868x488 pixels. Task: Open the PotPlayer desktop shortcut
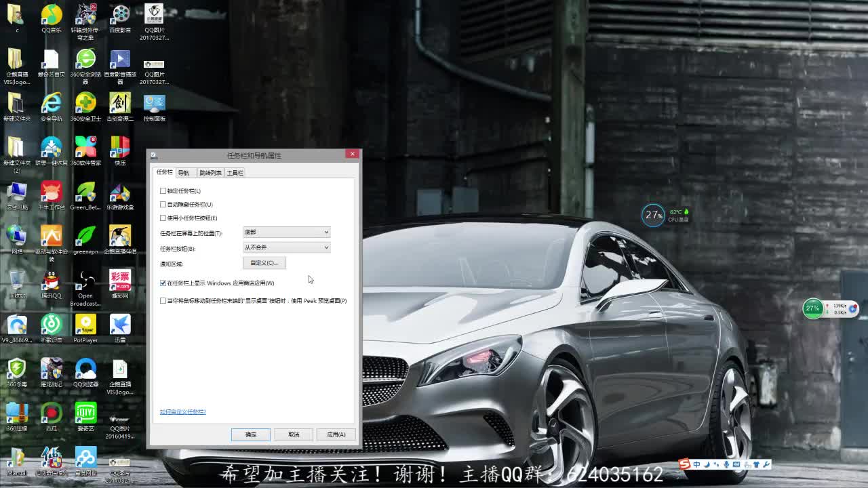pos(85,325)
